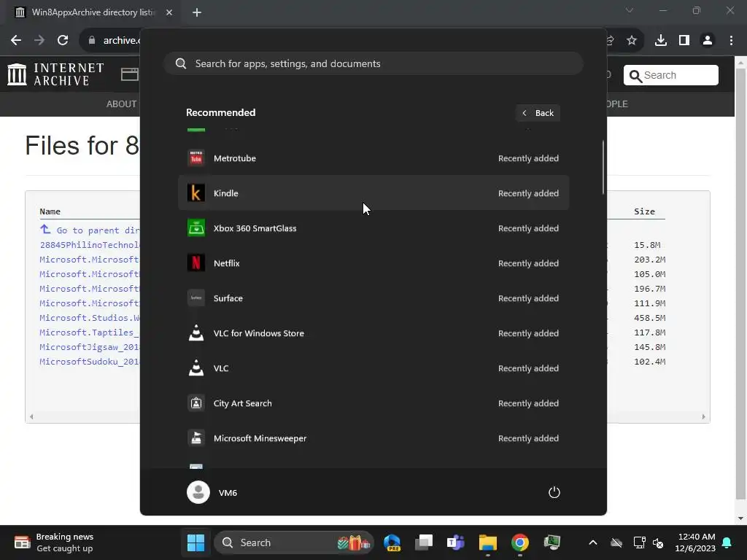Open Microsoft Edge Preview from taskbar

point(392,542)
